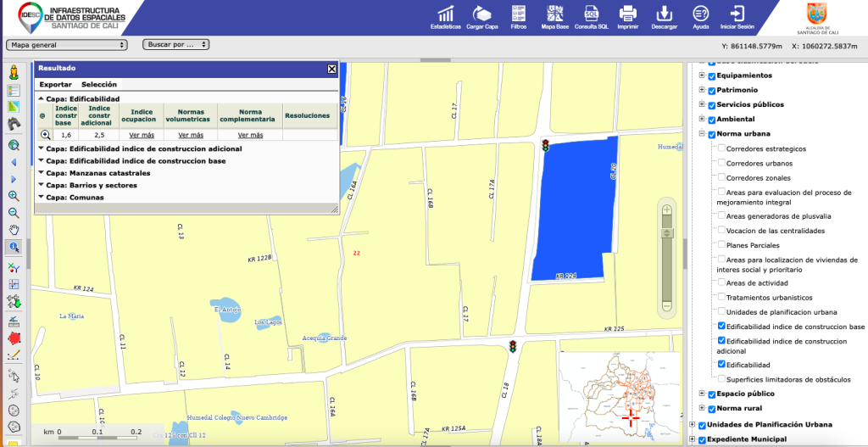Uncheck Edificabilidad indice de construccion base checkbox
The width and height of the screenshot is (868, 447).
point(722,327)
